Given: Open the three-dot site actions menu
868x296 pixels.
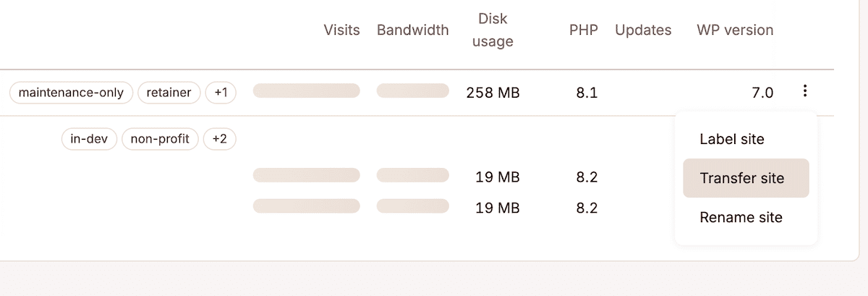Looking at the screenshot, I should (804, 91).
